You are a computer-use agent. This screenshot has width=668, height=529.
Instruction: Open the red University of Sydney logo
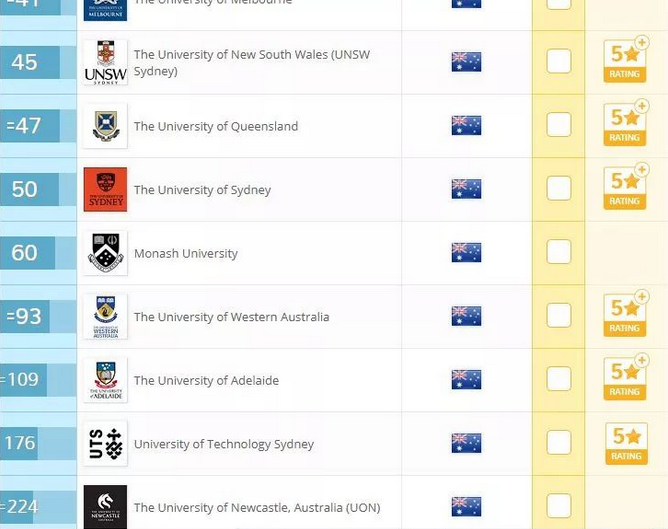click(105, 190)
